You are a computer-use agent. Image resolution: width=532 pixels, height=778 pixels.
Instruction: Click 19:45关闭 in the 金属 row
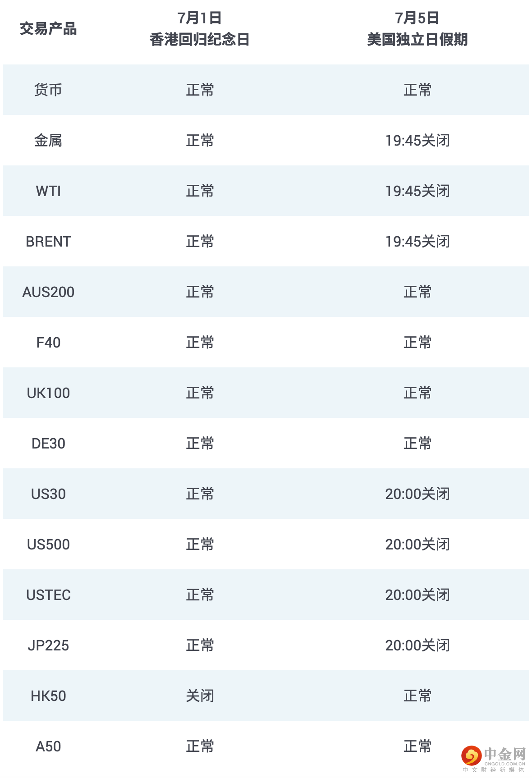(417, 141)
